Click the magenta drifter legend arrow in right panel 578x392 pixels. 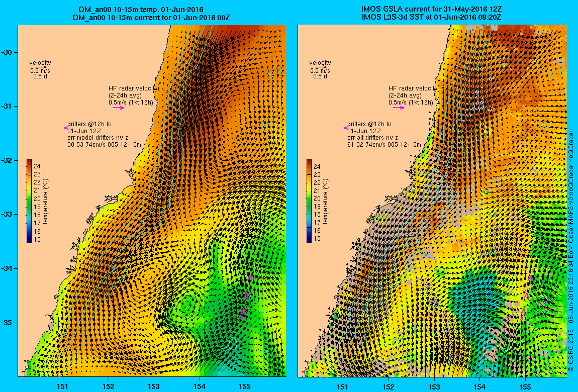[x=346, y=128]
